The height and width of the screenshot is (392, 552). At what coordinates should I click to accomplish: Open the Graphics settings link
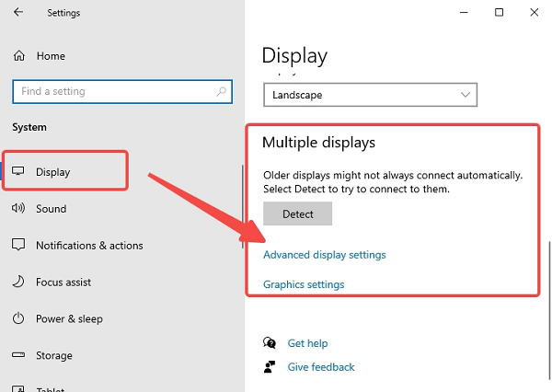(x=304, y=284)
